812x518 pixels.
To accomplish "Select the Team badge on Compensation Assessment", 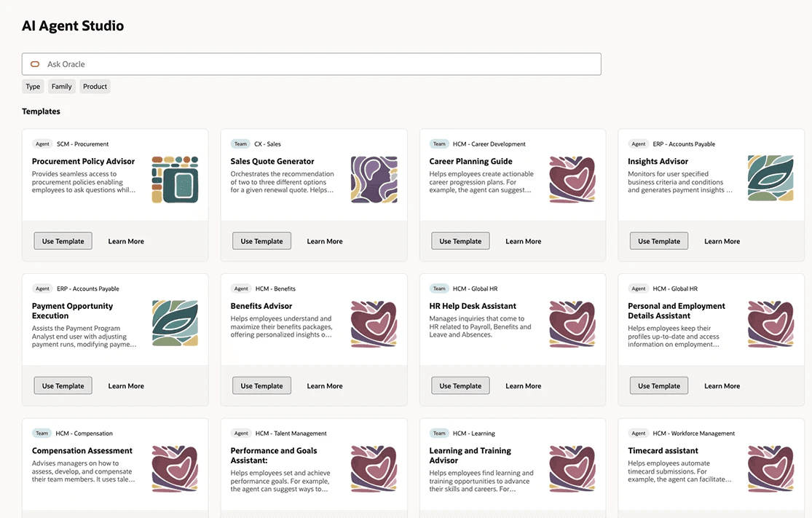I will click(42, 433).
